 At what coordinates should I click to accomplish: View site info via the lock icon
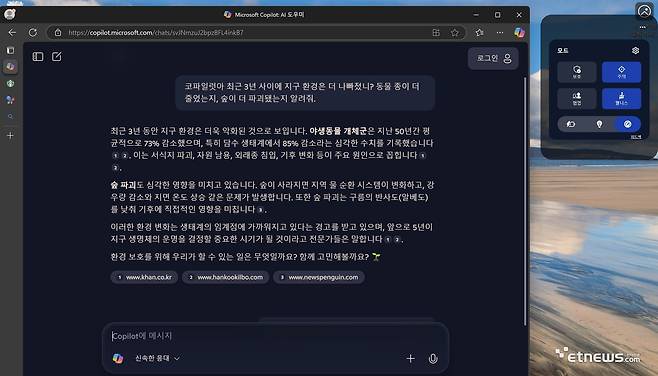(58, 32)
